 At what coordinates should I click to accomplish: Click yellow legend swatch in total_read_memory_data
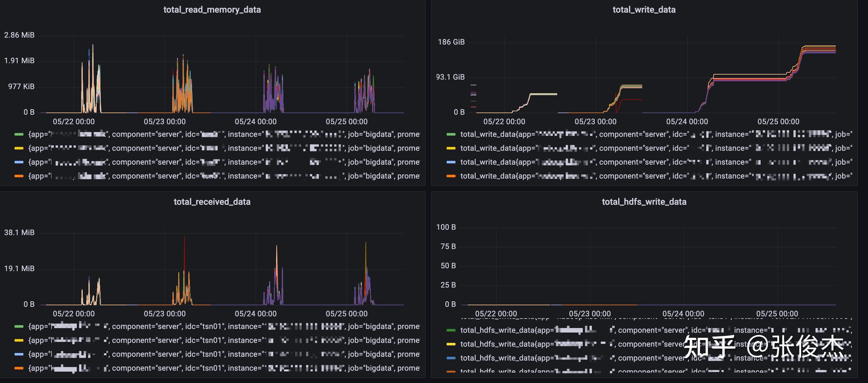pyautogui.click(x=19, y=148)
